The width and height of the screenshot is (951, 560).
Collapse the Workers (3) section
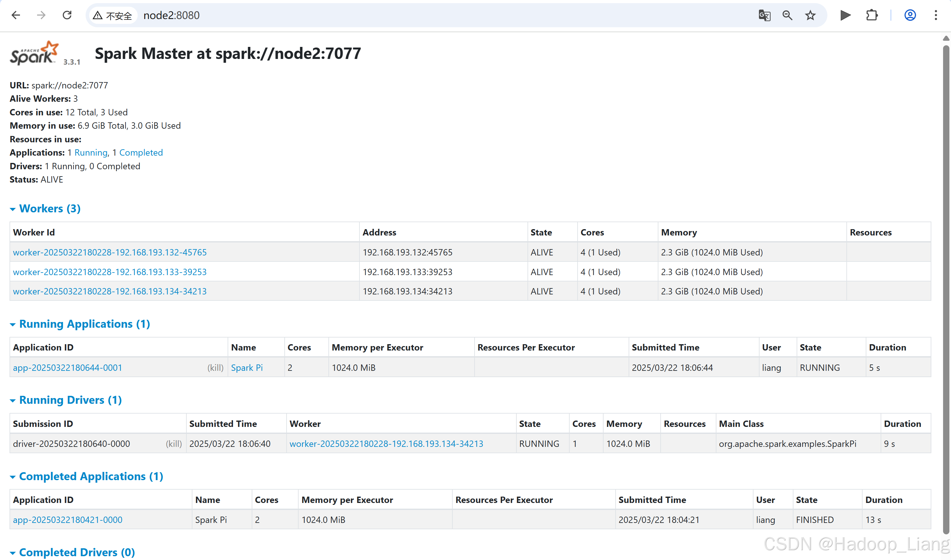point(49,209)
